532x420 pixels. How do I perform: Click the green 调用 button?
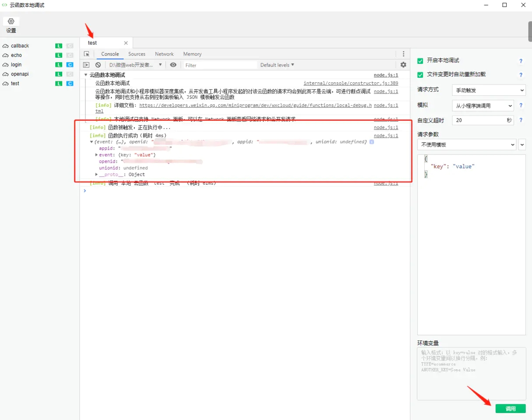(x=511, y=409)
